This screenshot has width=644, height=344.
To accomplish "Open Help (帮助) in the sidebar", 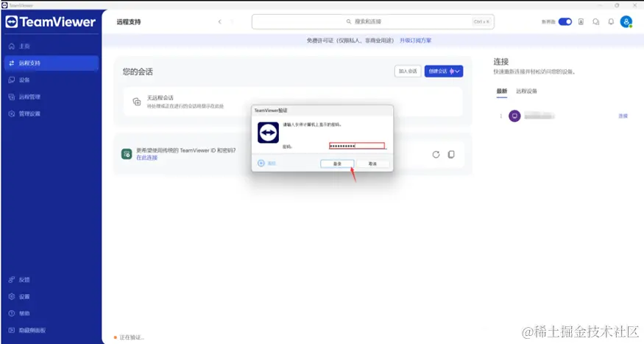I will click(x=52, y=313).
